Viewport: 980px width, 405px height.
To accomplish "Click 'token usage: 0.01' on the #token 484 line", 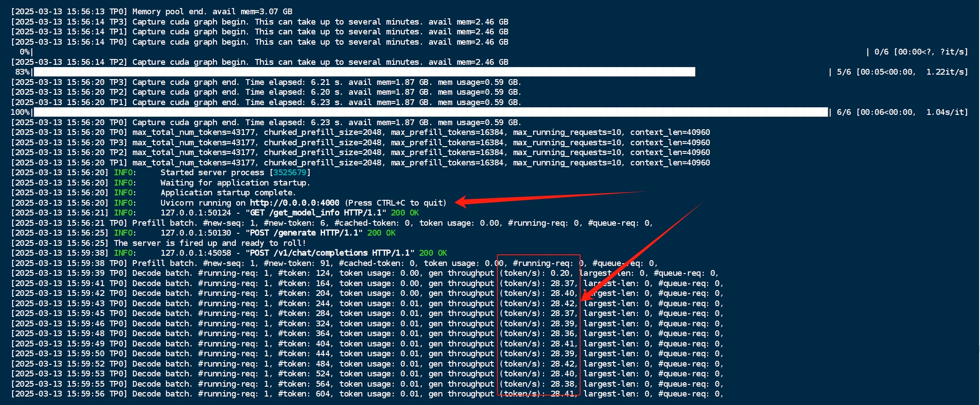I will tap(379, 364).
